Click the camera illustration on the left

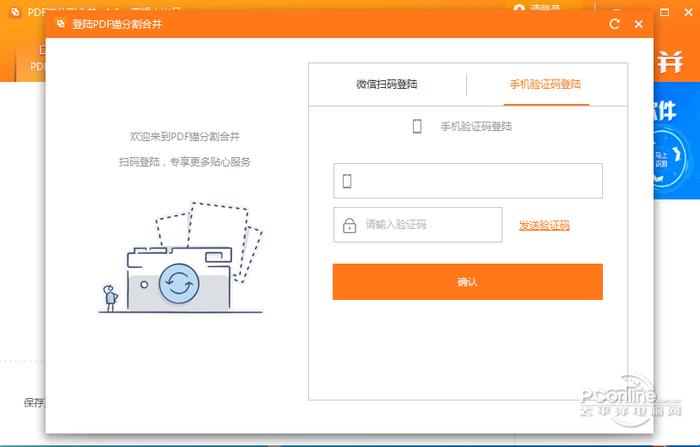[180, 258]
